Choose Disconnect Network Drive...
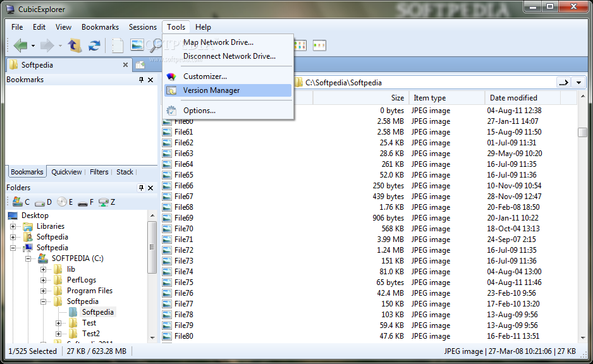Screen dimensions: 593x364 click(x=228, y=56)
